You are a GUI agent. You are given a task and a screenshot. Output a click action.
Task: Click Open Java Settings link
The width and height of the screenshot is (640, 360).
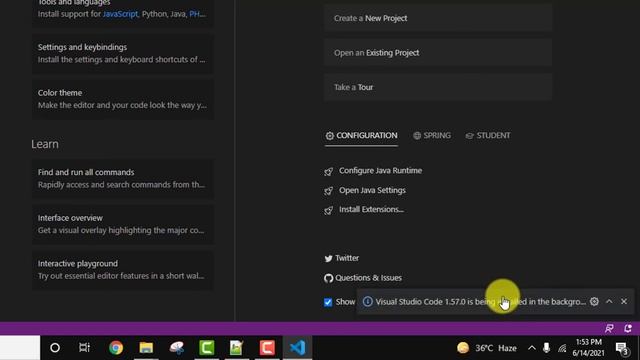coord(372,190)
